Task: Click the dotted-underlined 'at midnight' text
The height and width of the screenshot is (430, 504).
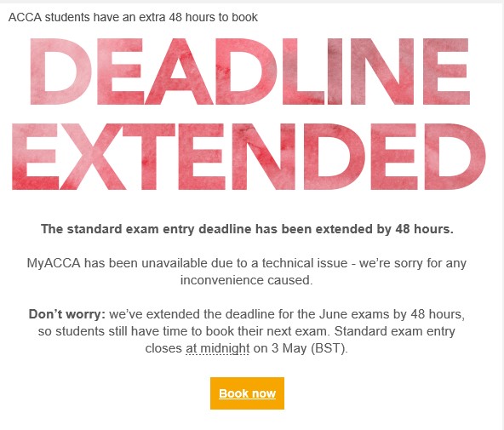Action: coord(217,348)
